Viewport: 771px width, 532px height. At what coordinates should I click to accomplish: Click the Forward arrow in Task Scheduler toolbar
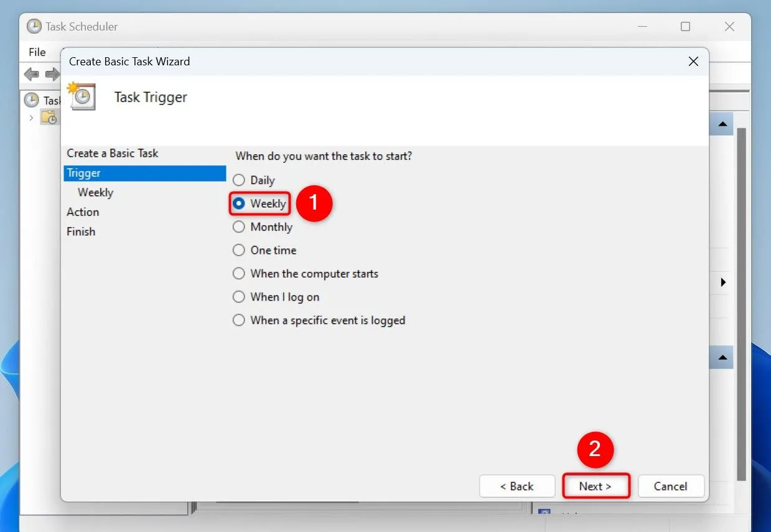[52, 75]
